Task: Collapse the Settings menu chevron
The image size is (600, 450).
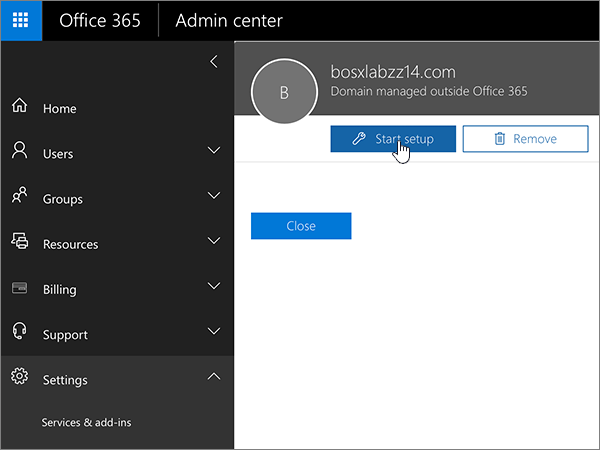Action: point(213,377)
